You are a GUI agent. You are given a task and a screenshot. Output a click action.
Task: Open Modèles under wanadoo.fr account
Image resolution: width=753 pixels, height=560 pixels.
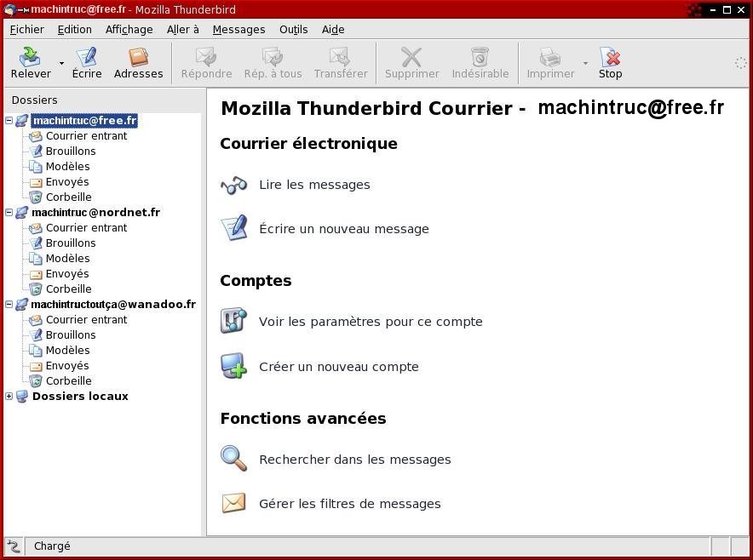[x=67, y=351]
